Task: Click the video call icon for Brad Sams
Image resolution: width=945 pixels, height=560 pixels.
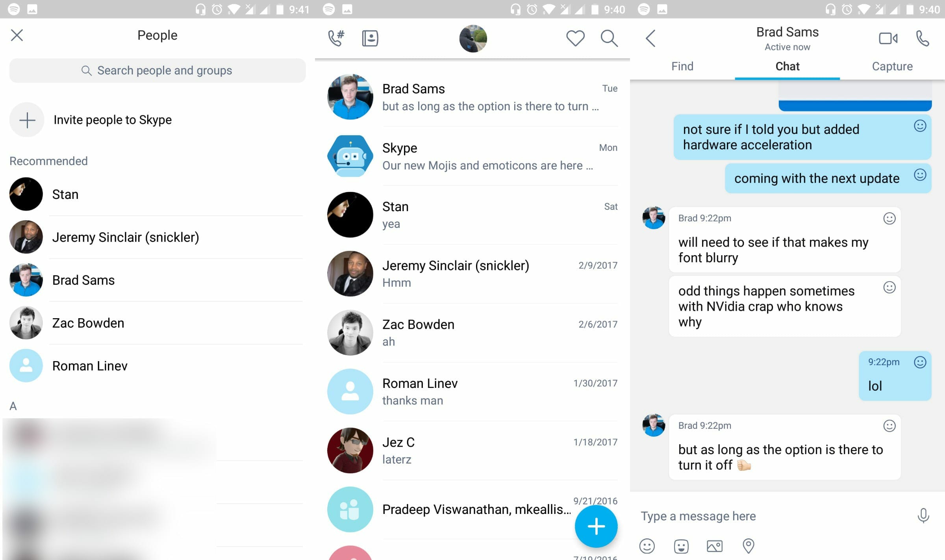Action: pyautogui.click(x=888, y=37)
